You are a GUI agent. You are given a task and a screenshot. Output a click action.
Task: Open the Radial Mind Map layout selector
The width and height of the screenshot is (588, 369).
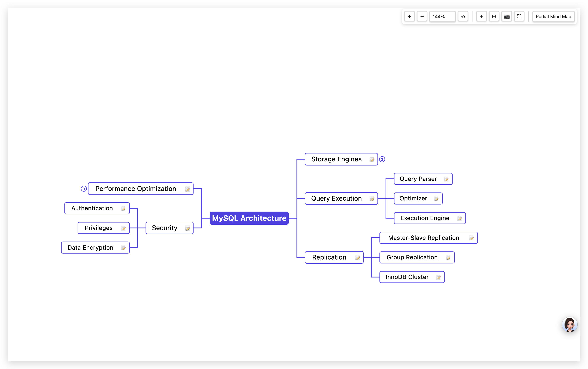click(553, 16)
